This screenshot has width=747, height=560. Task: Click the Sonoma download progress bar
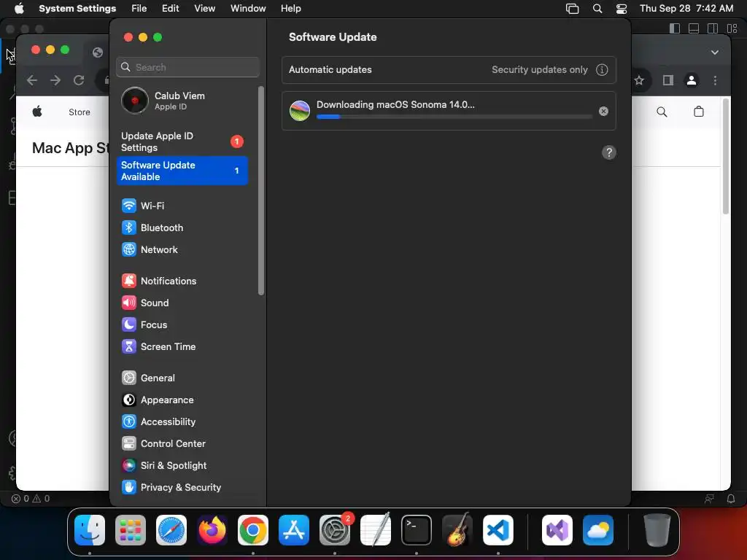[454, 117]
